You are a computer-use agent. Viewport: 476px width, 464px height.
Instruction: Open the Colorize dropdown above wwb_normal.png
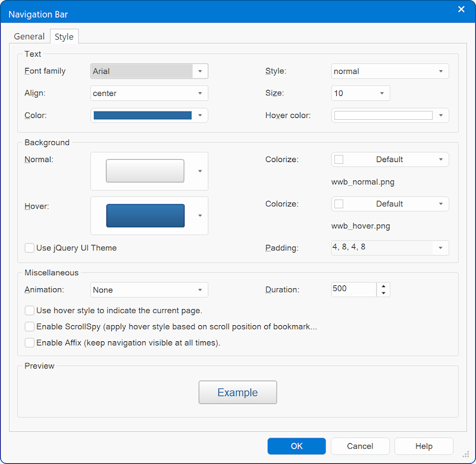click(x=390, y=160)
